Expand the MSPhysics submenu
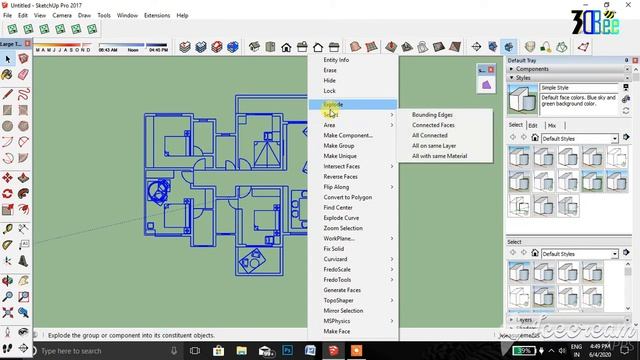Screen dimensions: 640x360 tap(391, 321)
